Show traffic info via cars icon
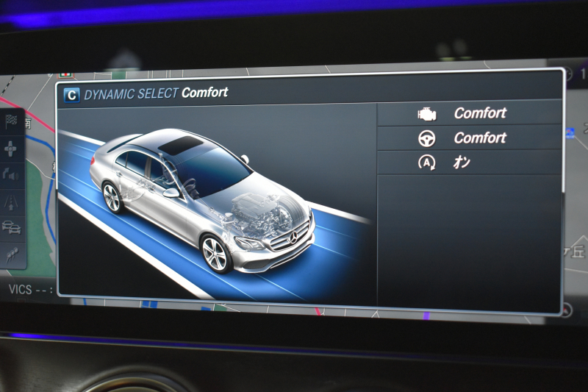The width and height of the screenshot is (588, 392). [11, 227]
